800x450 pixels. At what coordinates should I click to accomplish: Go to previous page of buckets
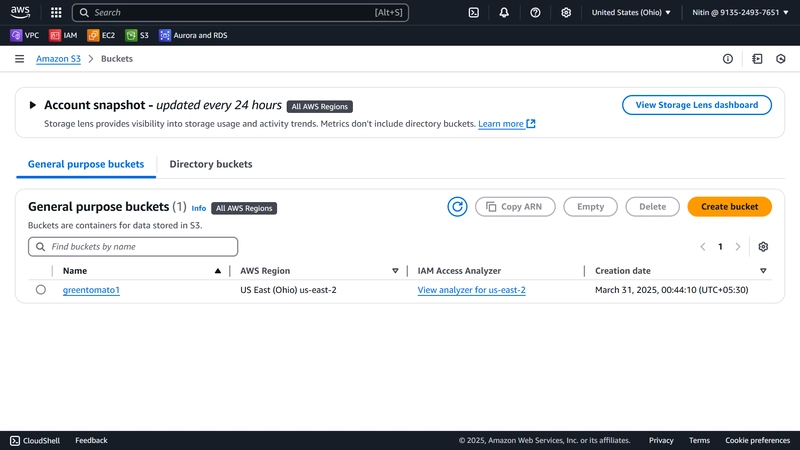click(703, 246)
